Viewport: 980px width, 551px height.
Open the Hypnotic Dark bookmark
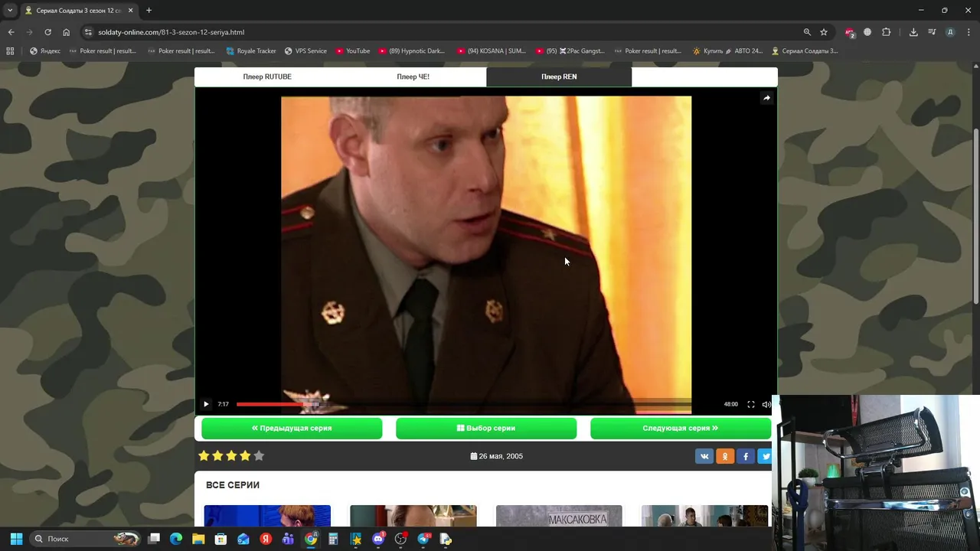coord(412,51)
